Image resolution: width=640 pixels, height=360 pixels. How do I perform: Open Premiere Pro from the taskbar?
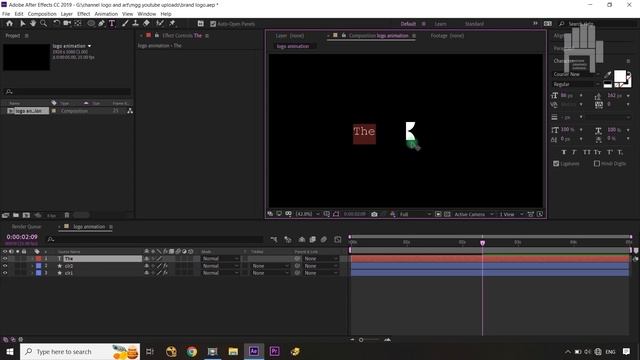[275, 351]
